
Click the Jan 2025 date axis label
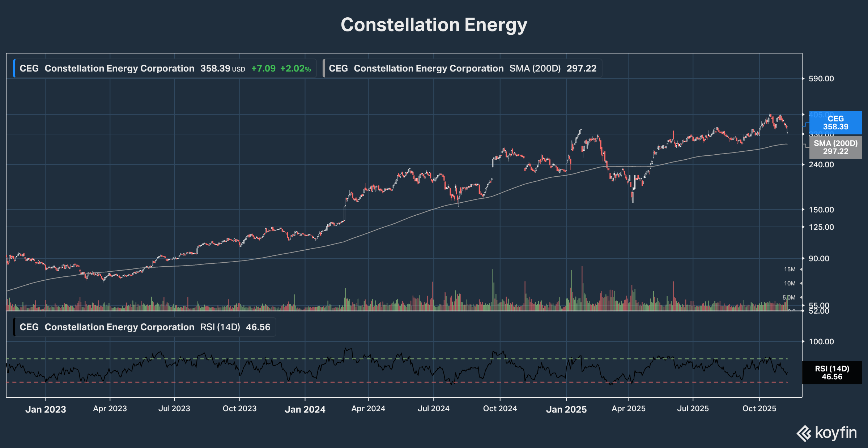[566, 409]
